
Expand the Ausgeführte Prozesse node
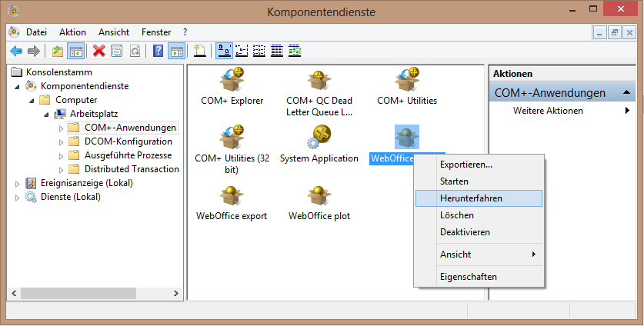point(62,156)
